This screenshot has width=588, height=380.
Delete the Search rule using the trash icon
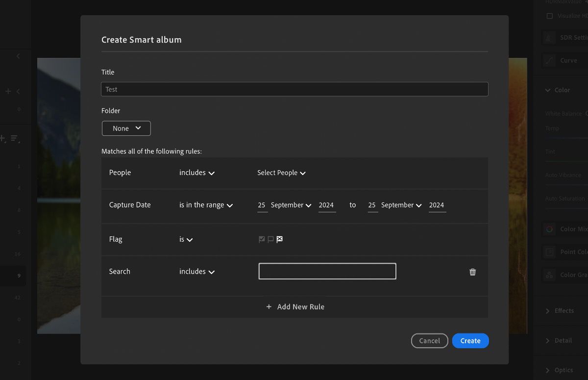[x=472, y=272]
